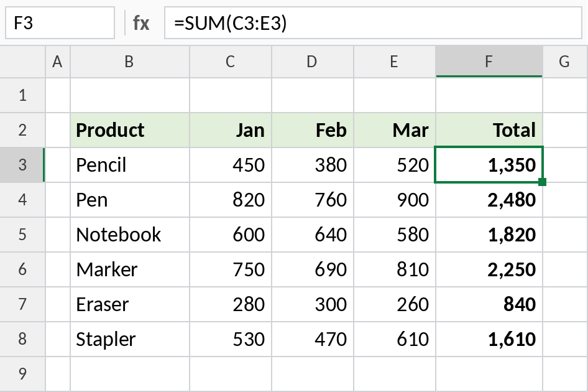588x392 pixels.
Task: Select Notebook's Jan value 600
Action: click(231, 235)
